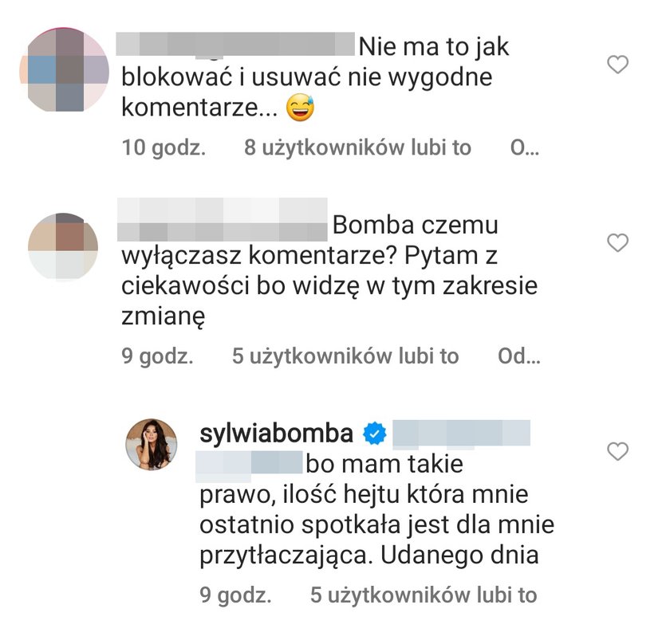The width and height of the screenshot is (670, 644).
Task: Like the comment about blocking and deleting comments
Action: pos(617,65)
